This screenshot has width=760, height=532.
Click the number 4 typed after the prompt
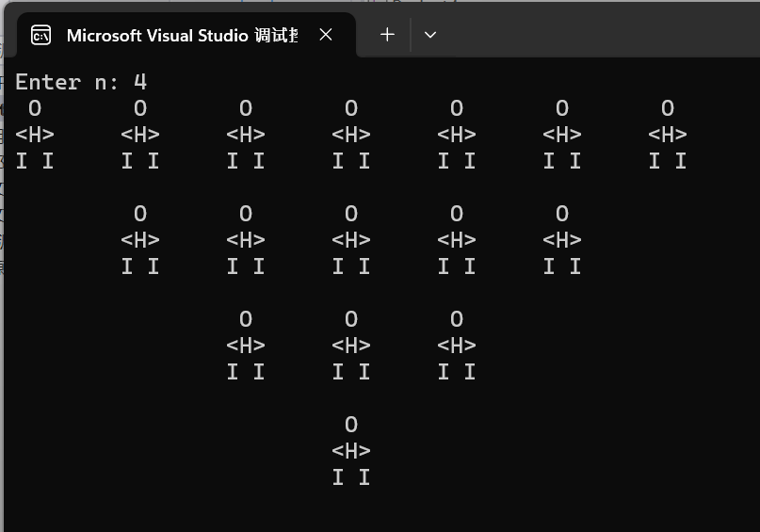(x=140, y=82)
